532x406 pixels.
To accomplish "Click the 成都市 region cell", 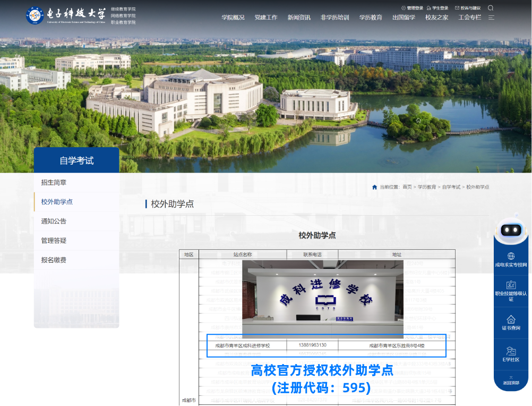I will [x=189, y=400].
